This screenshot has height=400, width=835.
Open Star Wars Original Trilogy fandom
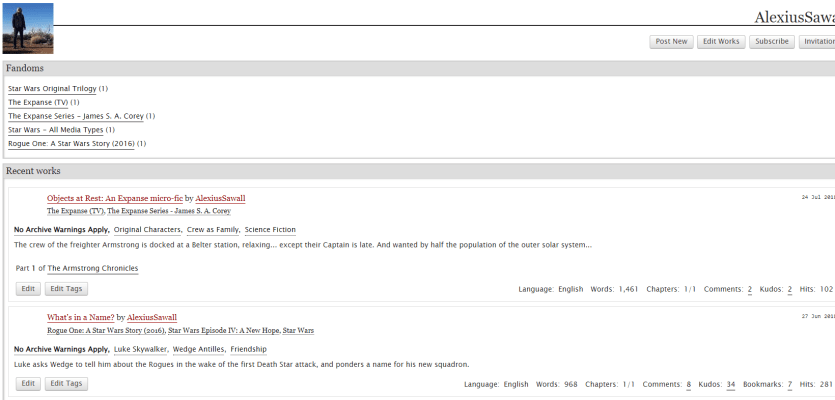(x=52, y=89)
